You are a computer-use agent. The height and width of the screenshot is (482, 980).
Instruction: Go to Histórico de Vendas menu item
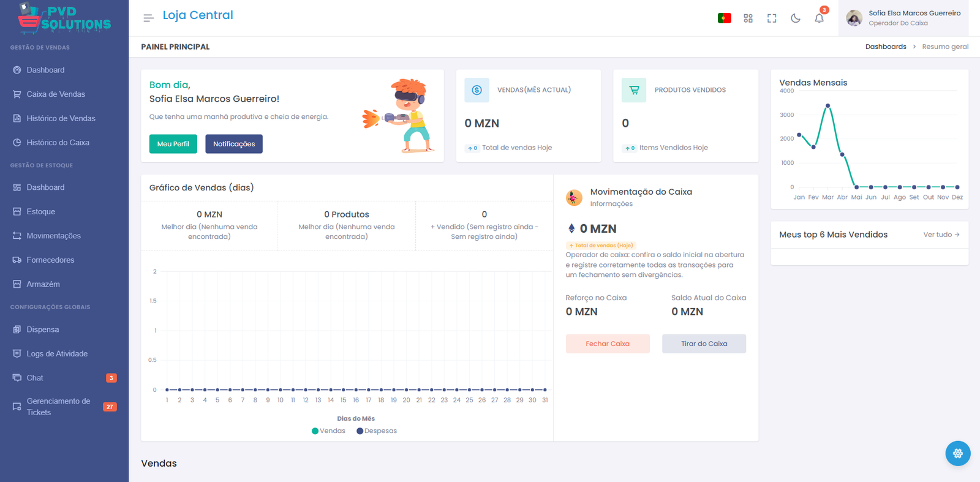[61, 118]
